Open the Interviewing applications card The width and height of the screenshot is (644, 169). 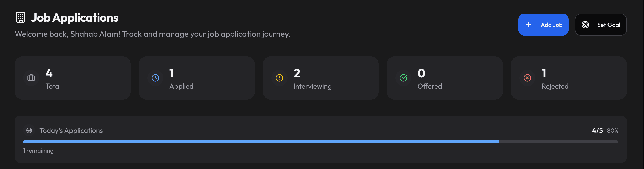coord(321,78)
